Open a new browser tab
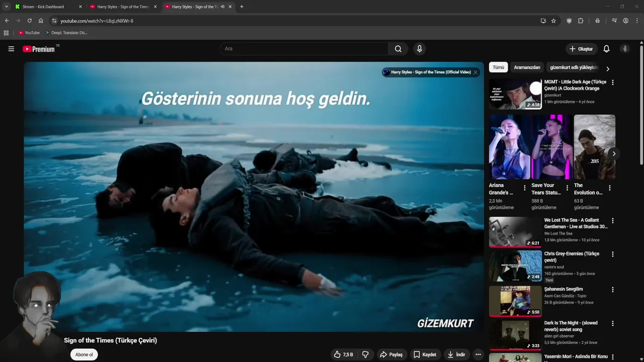Viewport: 644px width, 362px height. (x=242, y=7)
